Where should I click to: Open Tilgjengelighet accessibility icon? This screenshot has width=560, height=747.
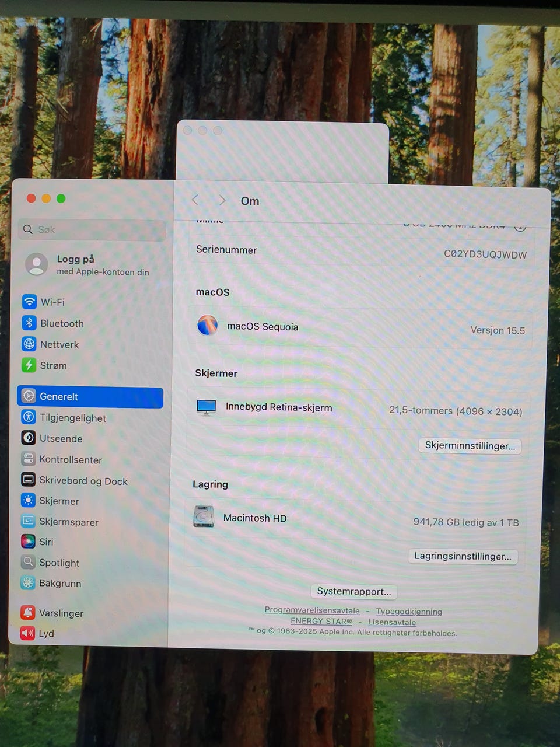(29, 417)
